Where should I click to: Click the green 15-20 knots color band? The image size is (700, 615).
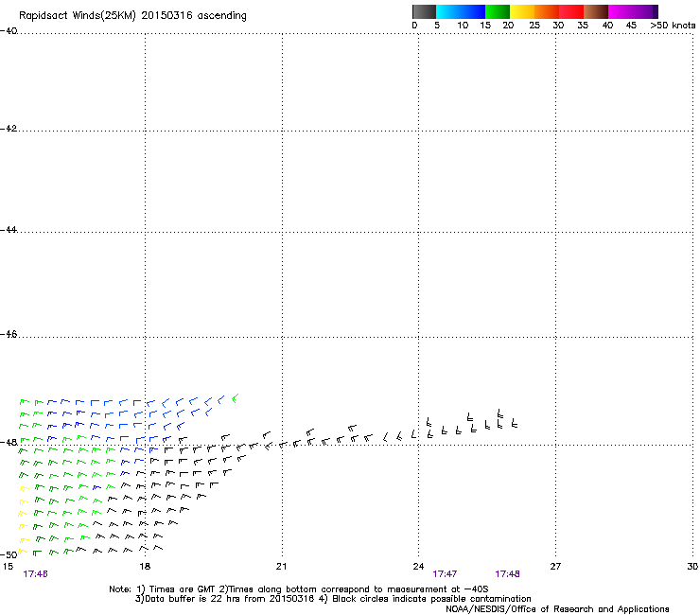point(498,11)
